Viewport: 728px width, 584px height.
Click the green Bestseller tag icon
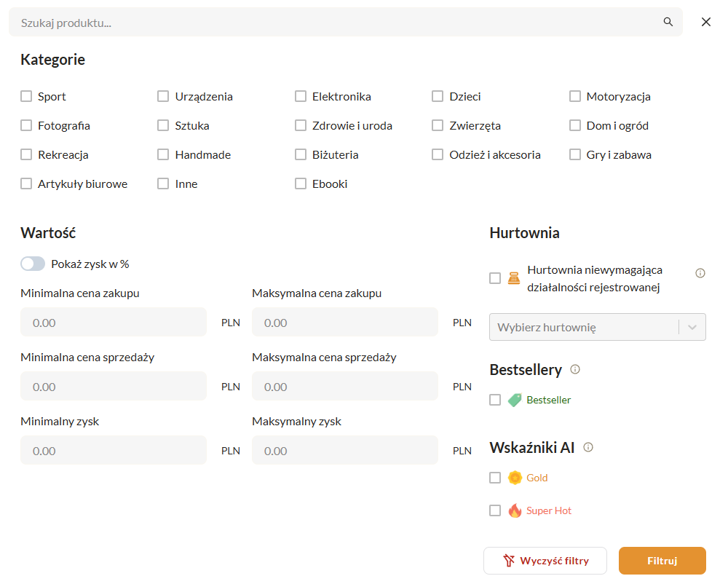click(515, 400)
